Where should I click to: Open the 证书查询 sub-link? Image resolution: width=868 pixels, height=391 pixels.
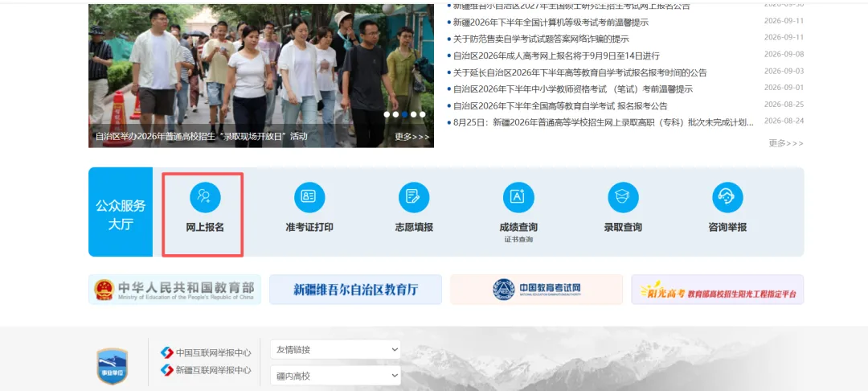(x=518, y=239)
